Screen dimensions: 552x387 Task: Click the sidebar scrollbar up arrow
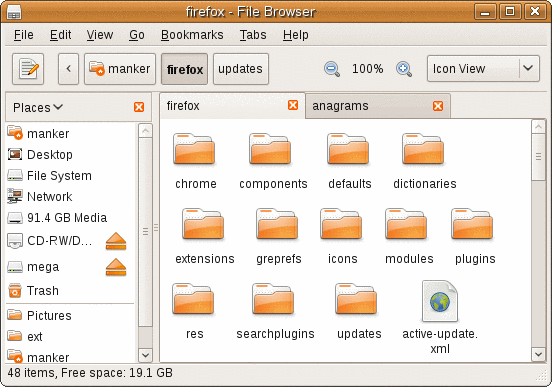coord(145,131)
